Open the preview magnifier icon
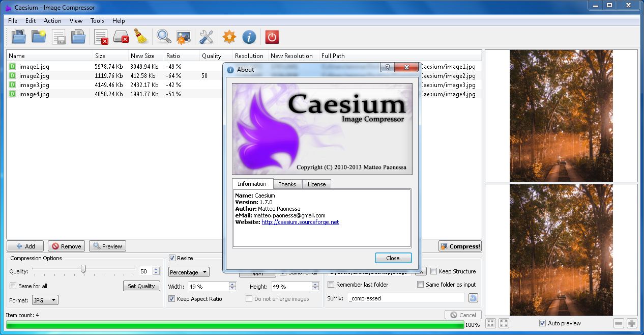644x335 pixels. (x=163, y=36)
